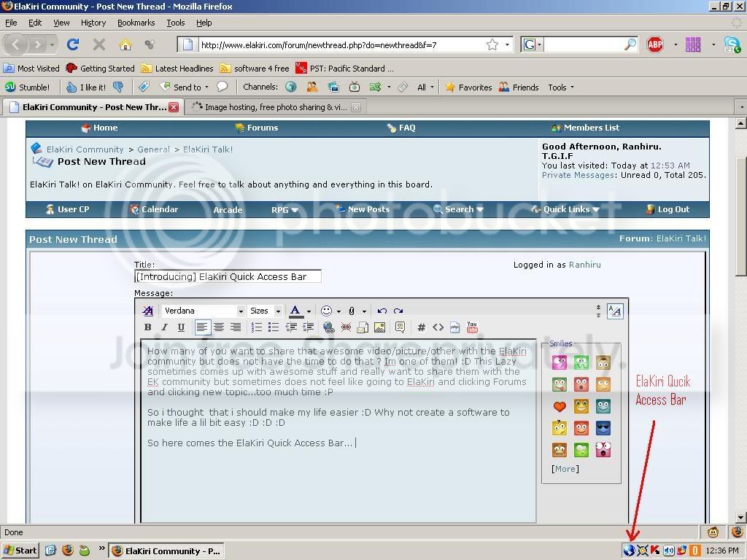
Task: Redo the edit in the editor
Action: point(398,311)
